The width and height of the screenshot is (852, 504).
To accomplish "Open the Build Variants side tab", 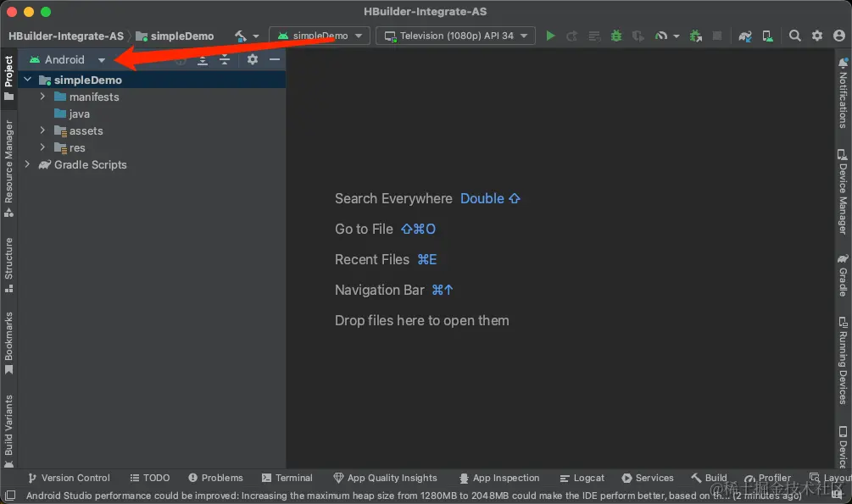I will click(8, 430).
